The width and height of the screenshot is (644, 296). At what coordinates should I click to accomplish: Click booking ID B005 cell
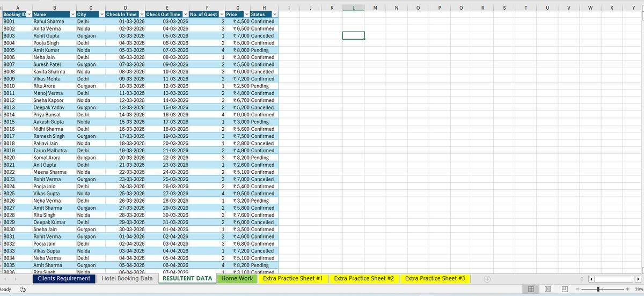[17, 50]
